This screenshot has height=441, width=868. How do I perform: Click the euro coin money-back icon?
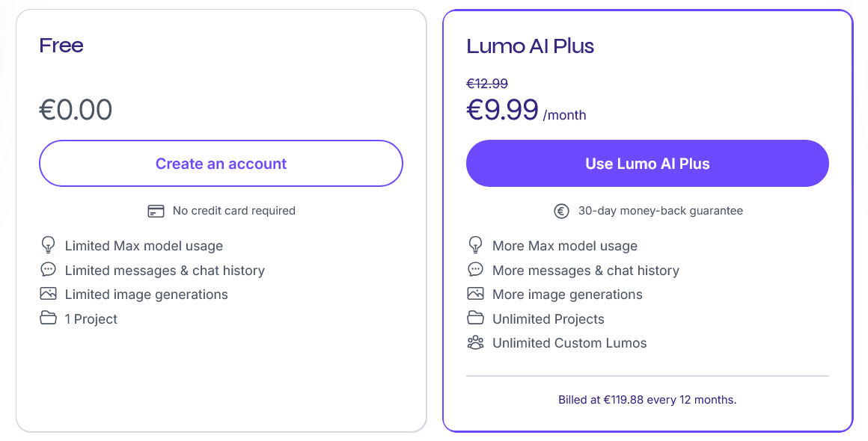[561, 211]
